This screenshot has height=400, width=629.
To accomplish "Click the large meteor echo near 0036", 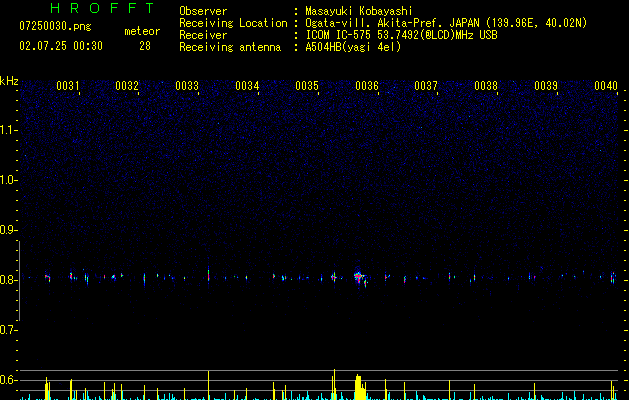I will coord(359,277).
